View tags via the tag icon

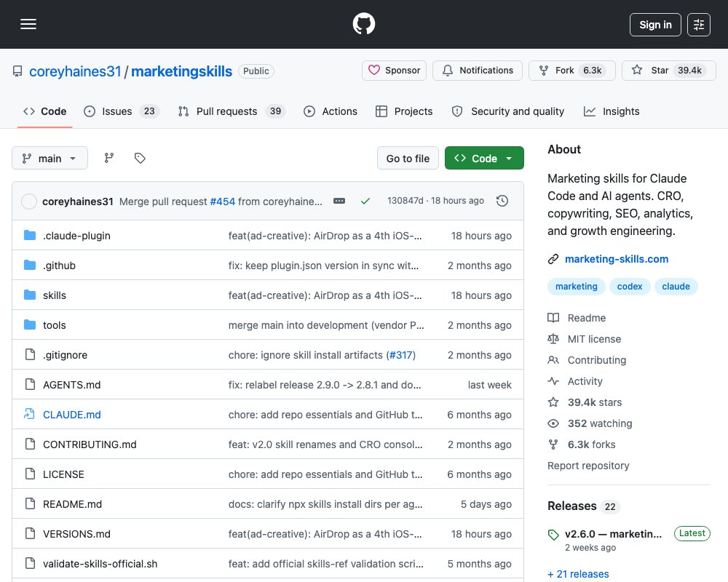coord(140,159)
